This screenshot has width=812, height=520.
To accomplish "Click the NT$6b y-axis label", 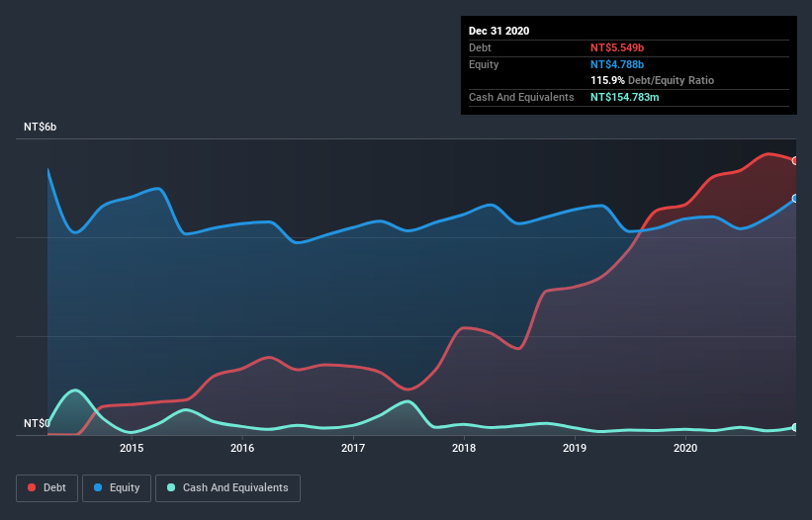I will 40,127.
